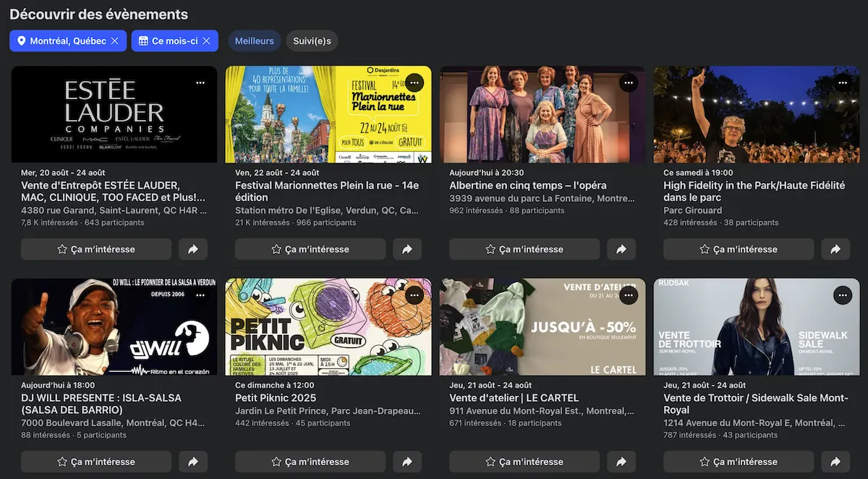Open more options on Rudsak sidewalk sale

click(x=843, y=295)
